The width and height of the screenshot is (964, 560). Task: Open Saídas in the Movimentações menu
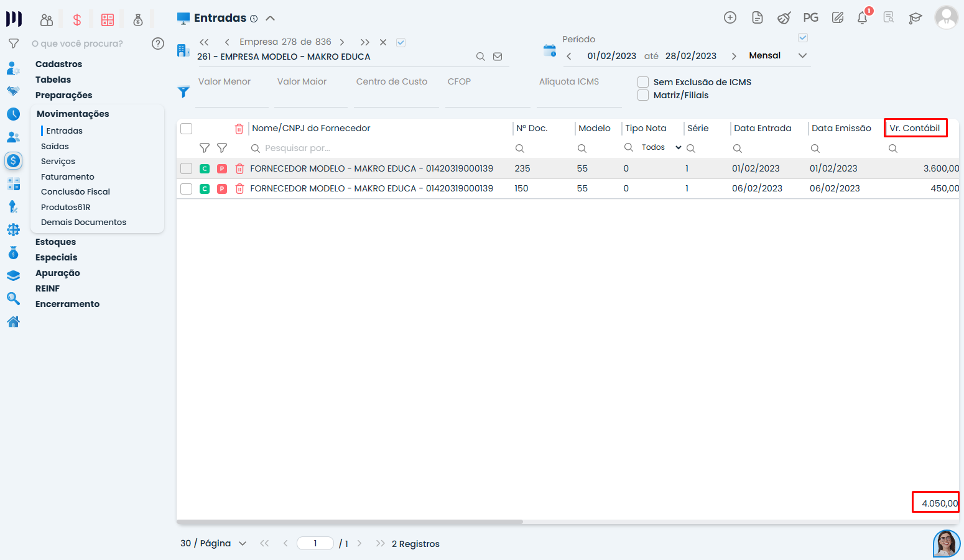tap(55, 146)
